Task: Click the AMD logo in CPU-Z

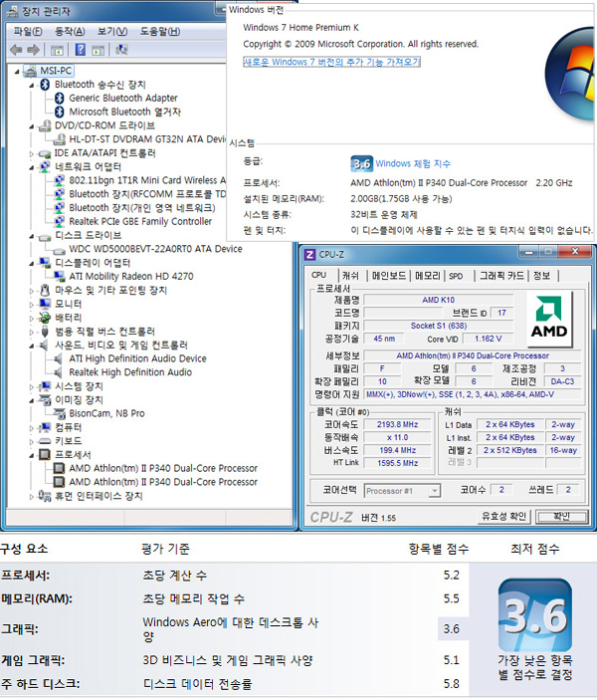Action: coord(549,319)
